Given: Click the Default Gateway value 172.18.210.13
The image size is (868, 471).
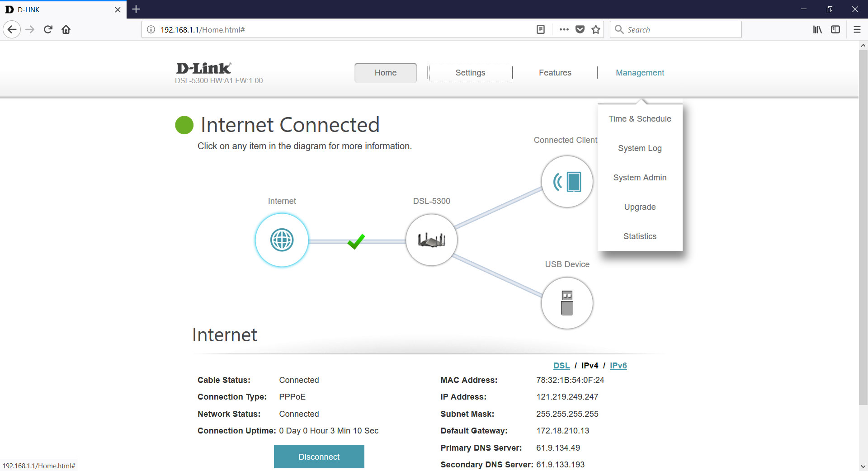Looking at the screenshot, I should tap(562, 431).
